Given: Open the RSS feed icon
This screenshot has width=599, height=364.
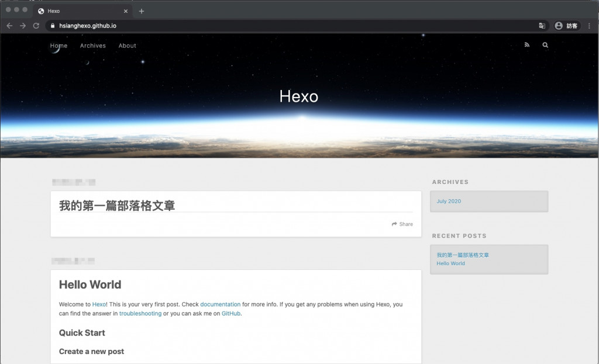Looking at the screenshot, I should coord(527,44).
